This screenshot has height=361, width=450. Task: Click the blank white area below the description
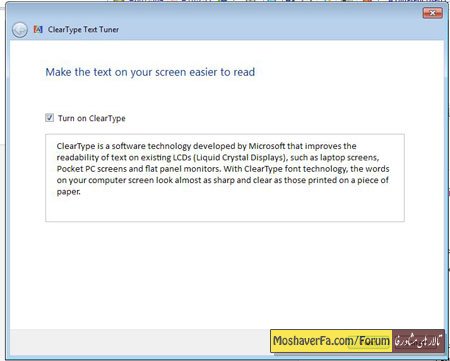tap(225, 273)
